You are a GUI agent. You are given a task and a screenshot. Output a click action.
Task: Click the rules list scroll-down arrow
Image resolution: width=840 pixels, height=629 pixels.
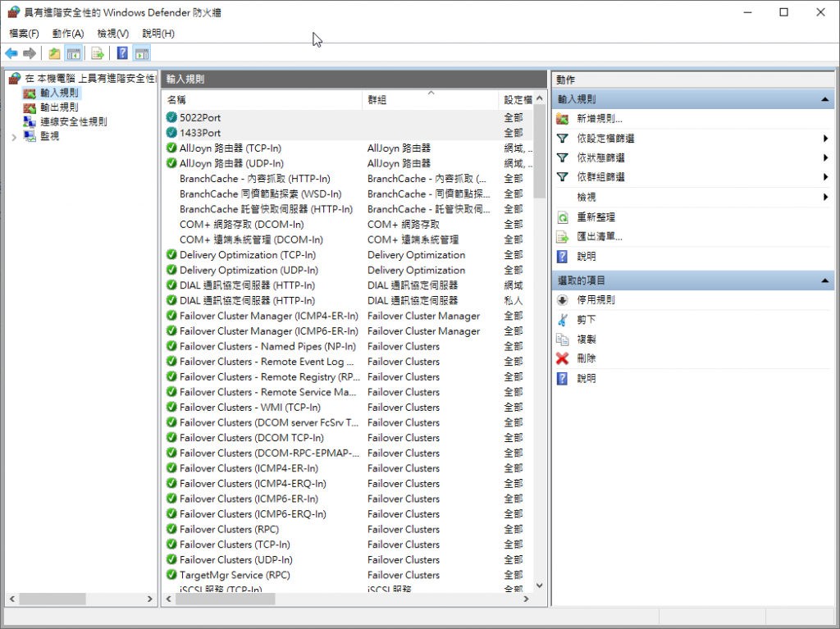540,586
